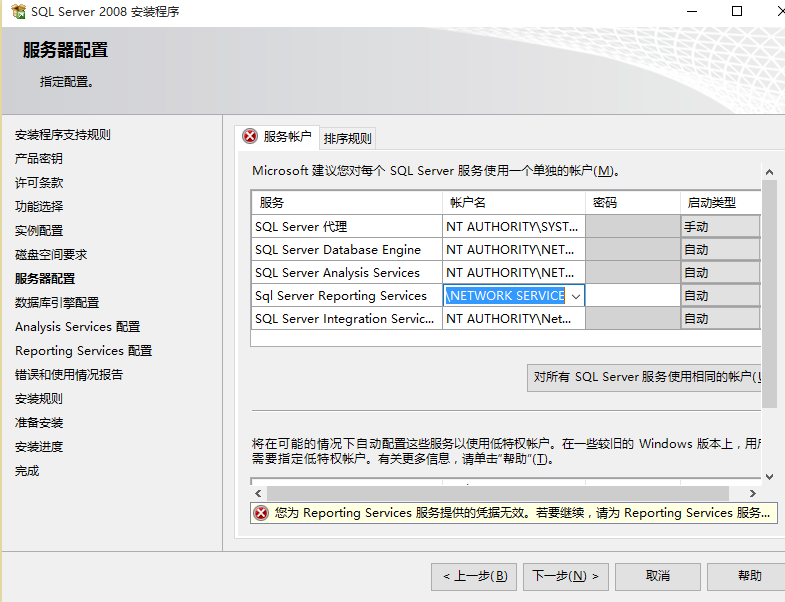Screen dimensions: 785x602
Task: Select the 服务帐户 tab
Action: click(277, 137)
